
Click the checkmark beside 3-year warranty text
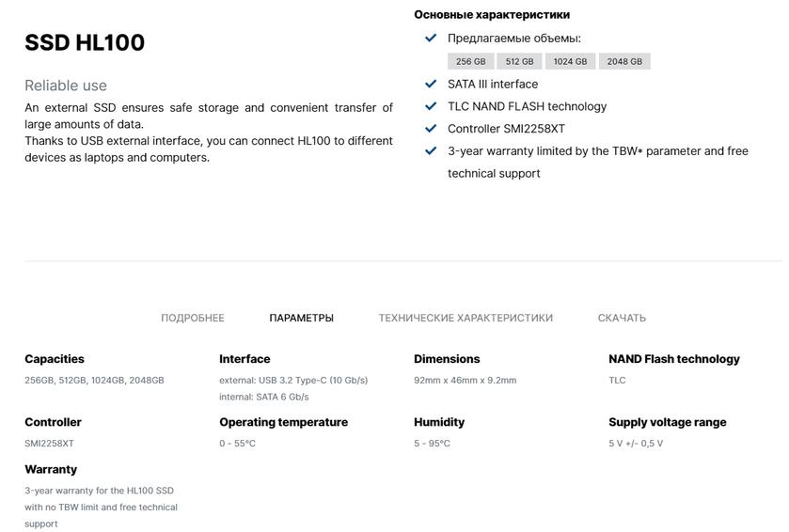[431, 150]
